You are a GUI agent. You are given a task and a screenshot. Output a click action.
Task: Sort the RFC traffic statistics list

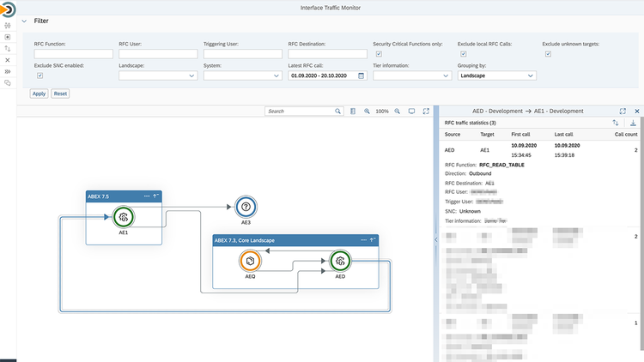click(x=616, y=123)
